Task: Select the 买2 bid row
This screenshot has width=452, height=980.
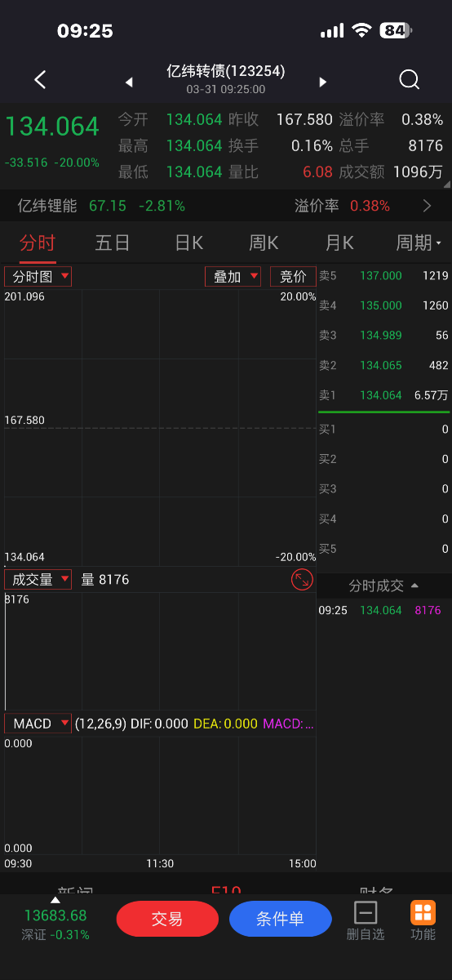Action: (383, 459)
